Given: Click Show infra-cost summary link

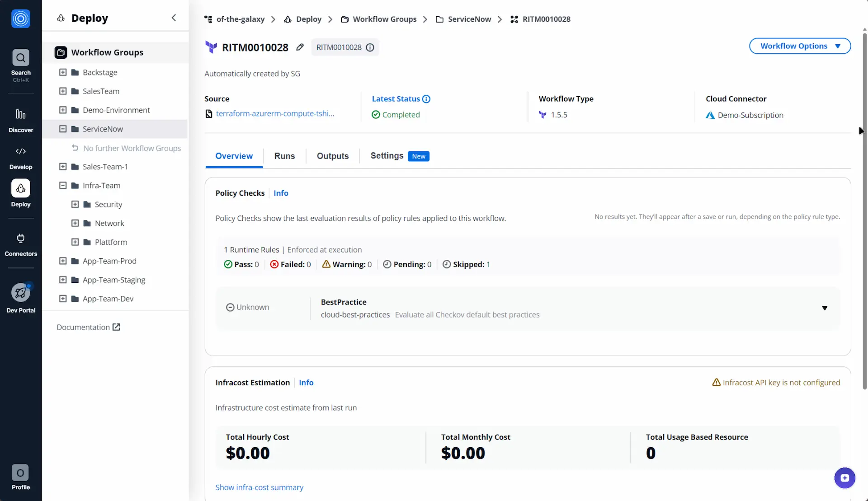Looking at the screenshot, I should point(259,487).
